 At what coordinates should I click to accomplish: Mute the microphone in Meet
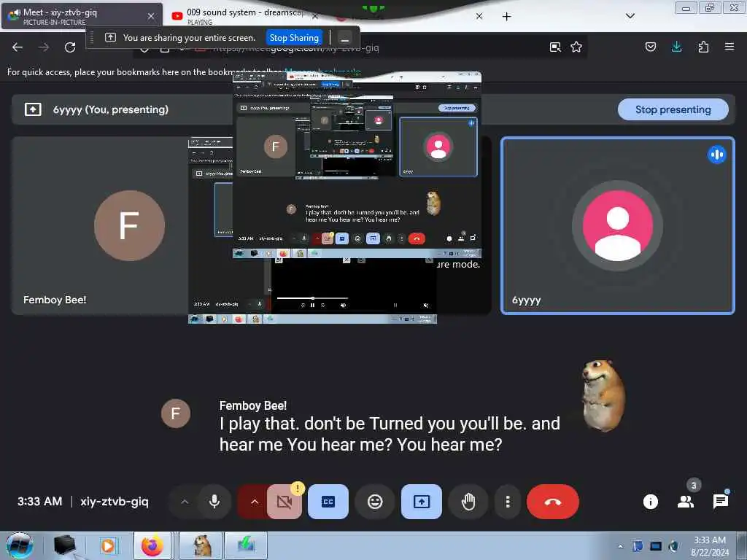point(214,502)
